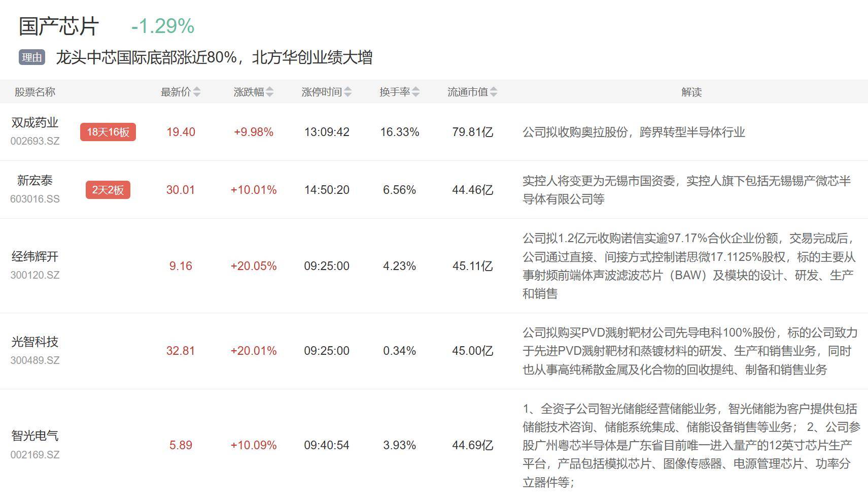Click change value +10.09%
The image size is (868, 500).
(x=254, y=445)
